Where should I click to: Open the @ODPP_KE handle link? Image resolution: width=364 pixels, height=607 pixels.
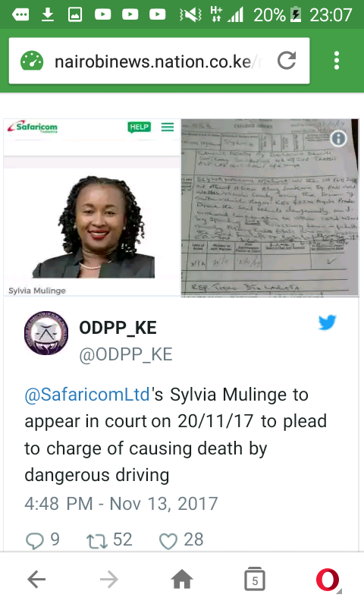pos(126,354)
